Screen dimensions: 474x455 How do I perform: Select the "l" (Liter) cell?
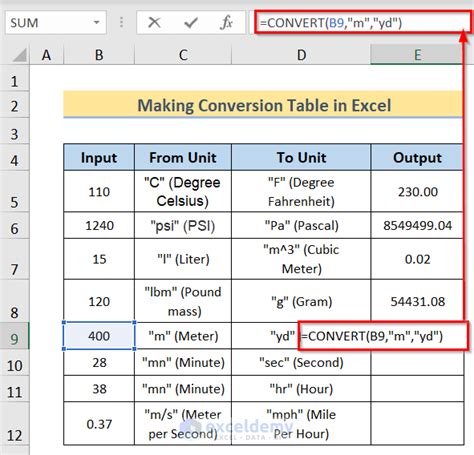coord(183,259)
